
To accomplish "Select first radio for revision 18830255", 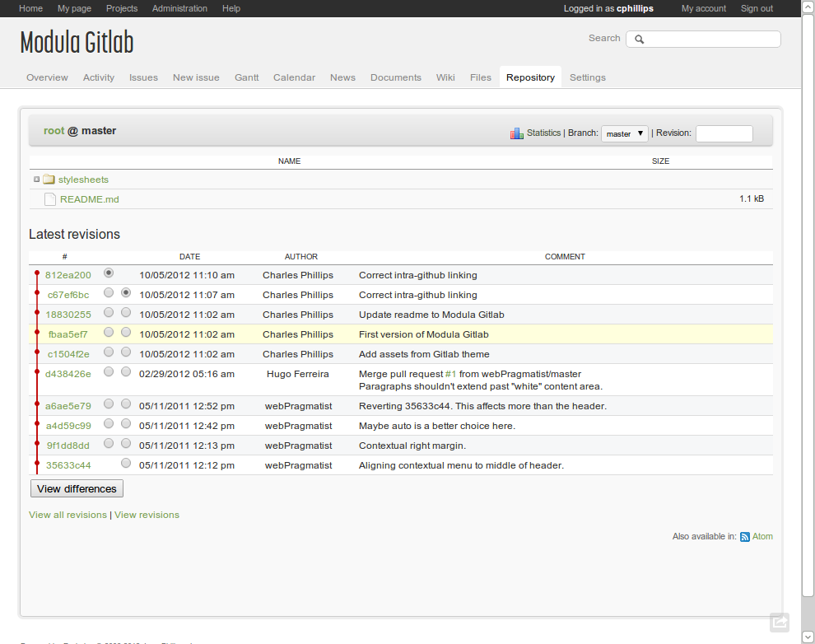I will tap(108, 312).
